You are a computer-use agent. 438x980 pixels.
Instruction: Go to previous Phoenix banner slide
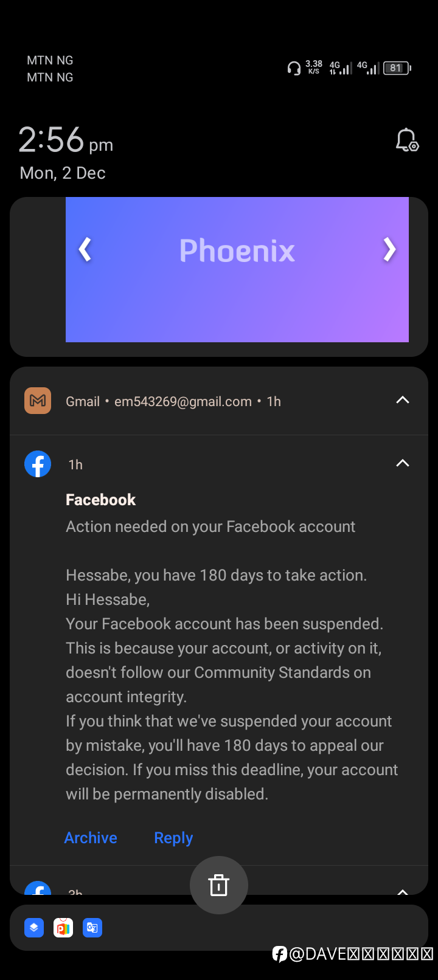(x=85, y=249)
